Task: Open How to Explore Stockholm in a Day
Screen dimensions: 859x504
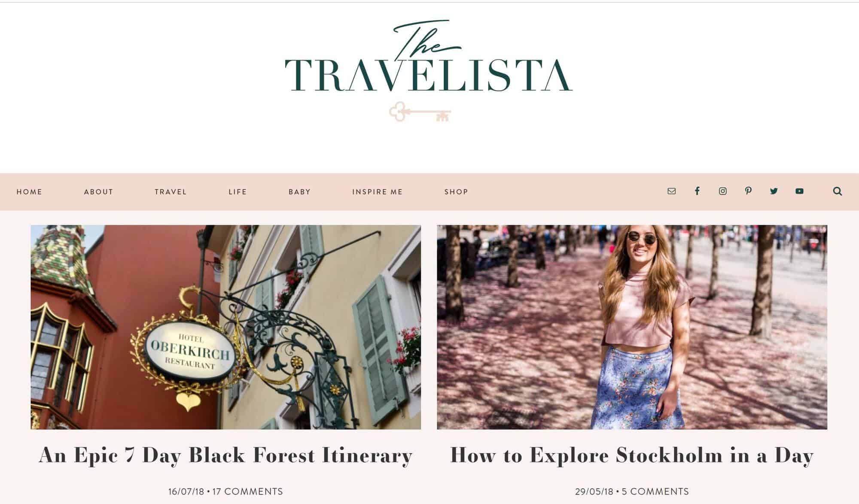Action: pyautogui.click(x=632, y=455)
